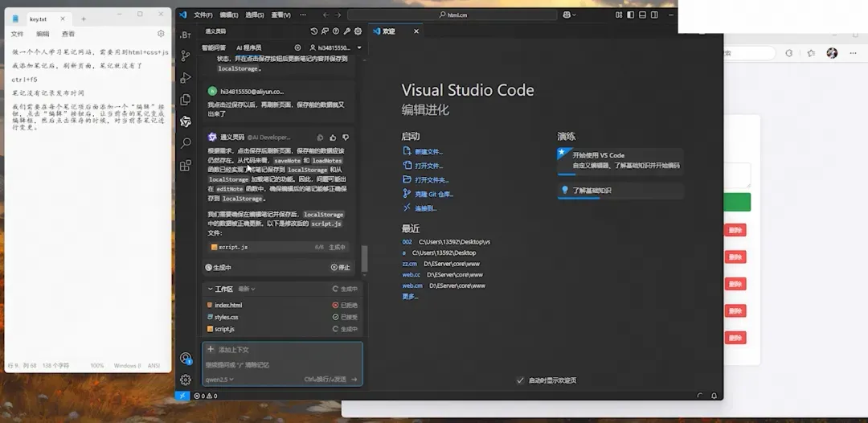Open Lingma settings gear in panel header
The image size is (868, 423).
pyautogui.click(x=358, y=31)
